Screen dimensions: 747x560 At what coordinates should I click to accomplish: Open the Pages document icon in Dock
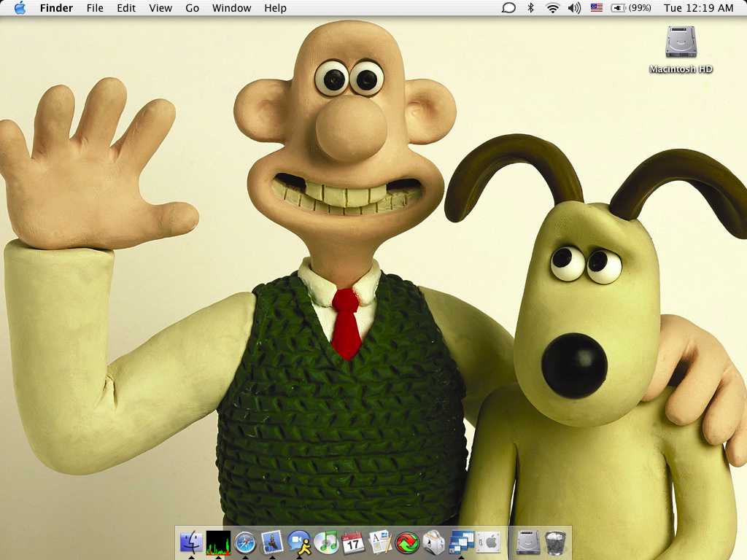[380, 542]
